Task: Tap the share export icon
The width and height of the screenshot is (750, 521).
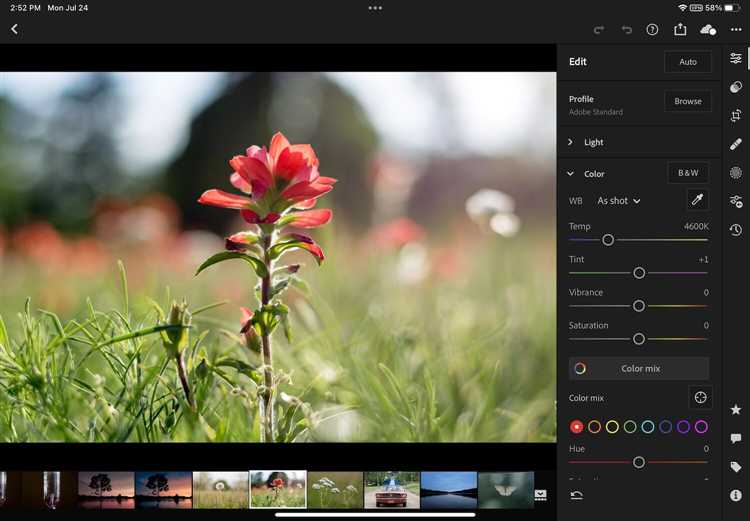Action: 681,30
